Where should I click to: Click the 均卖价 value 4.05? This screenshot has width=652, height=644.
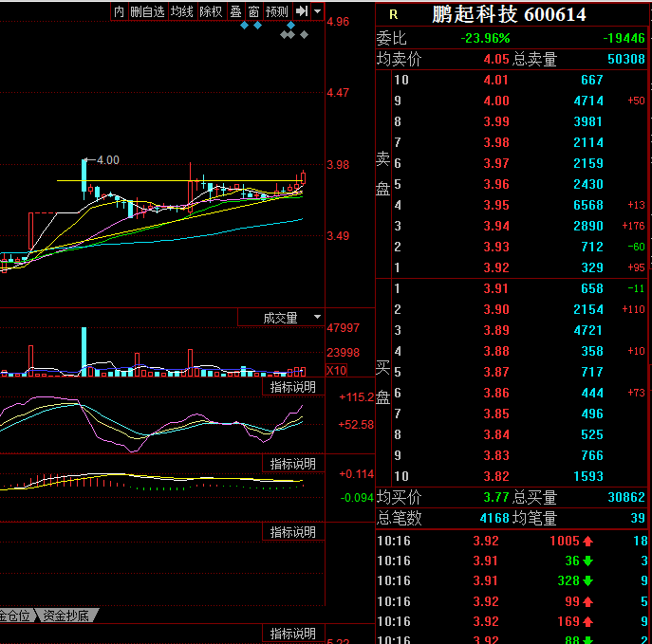tap(496, 59)
